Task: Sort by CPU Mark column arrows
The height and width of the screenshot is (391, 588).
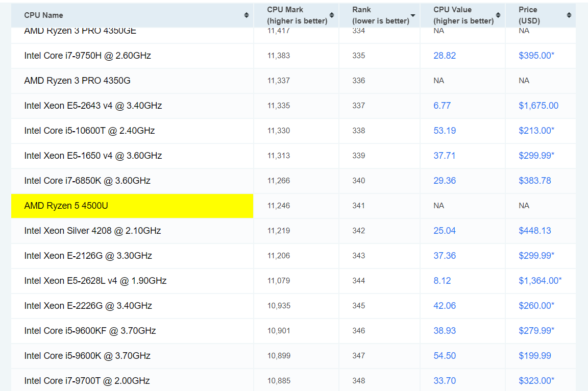Action: tap(331, 15)
